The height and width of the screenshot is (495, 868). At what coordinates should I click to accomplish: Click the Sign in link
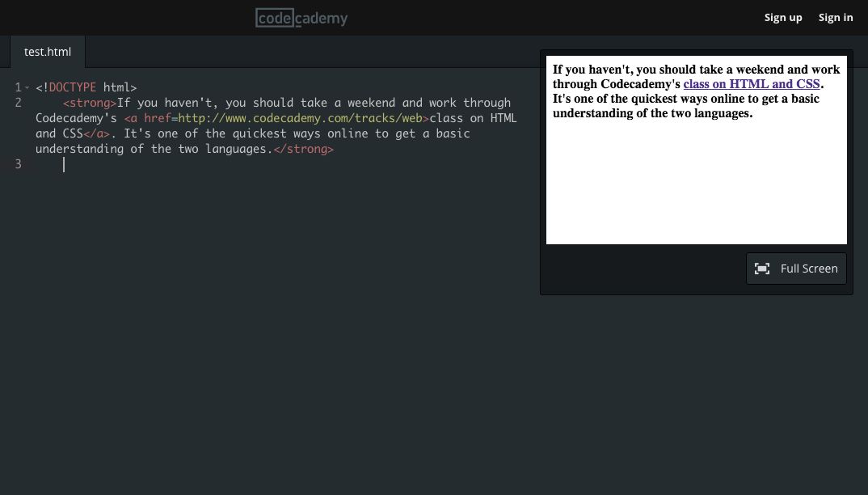coord(836,18)
